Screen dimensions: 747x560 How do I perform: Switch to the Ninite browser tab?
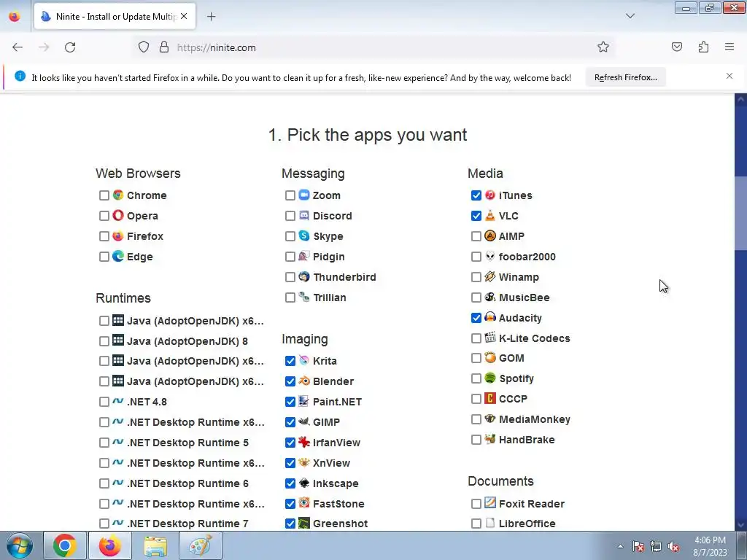[115, 16]
